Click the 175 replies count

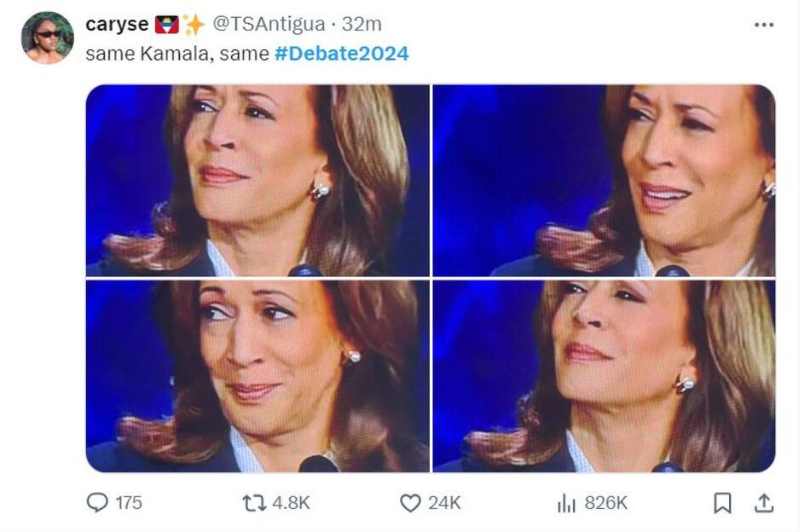click(x=129, y=504)
